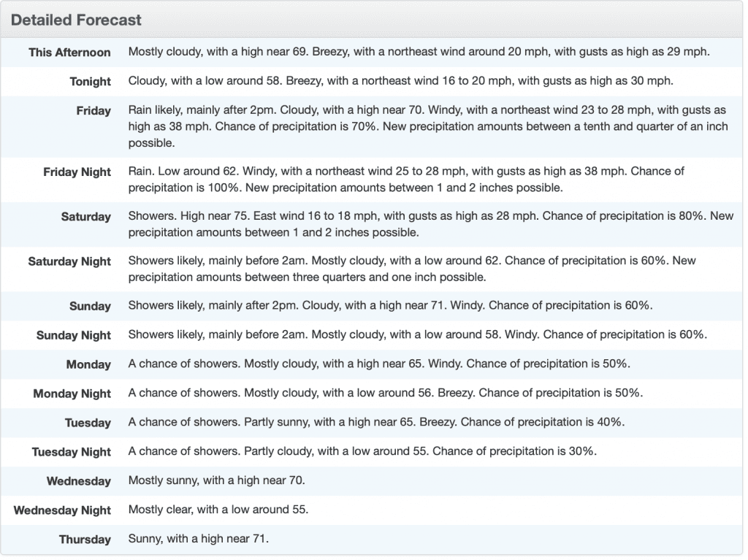Click the forecast text with low around 58 and gusts to 30 mph
Screen dimensions: 748x560
point(400,81)
